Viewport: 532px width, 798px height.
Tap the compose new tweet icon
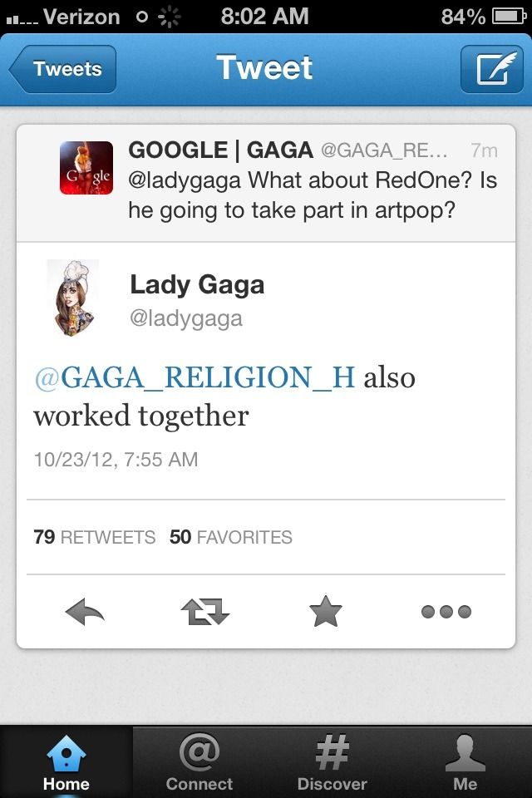point(492,69)
